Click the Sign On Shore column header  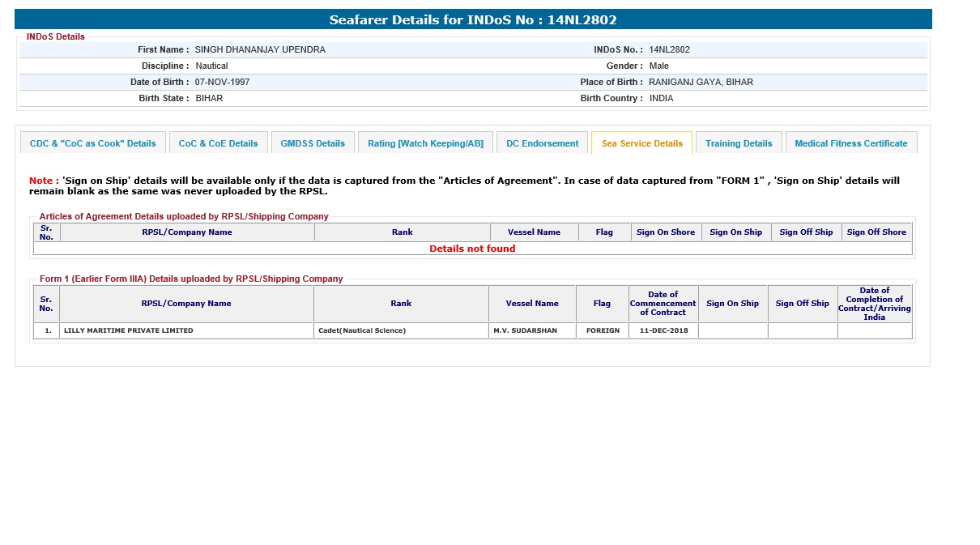click(x=666, y=232)
